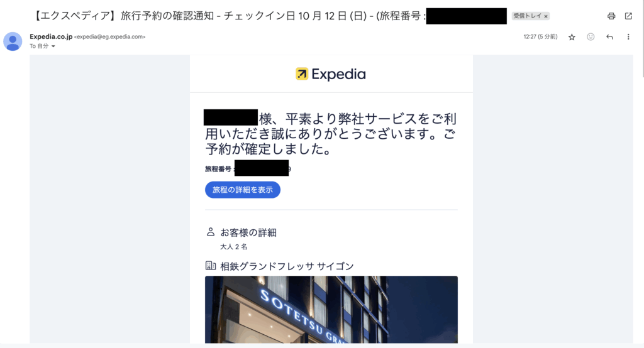This screenshot has height=348, width=644.
Task: Open the Sotetsu hotel photo
Action: 331,310
